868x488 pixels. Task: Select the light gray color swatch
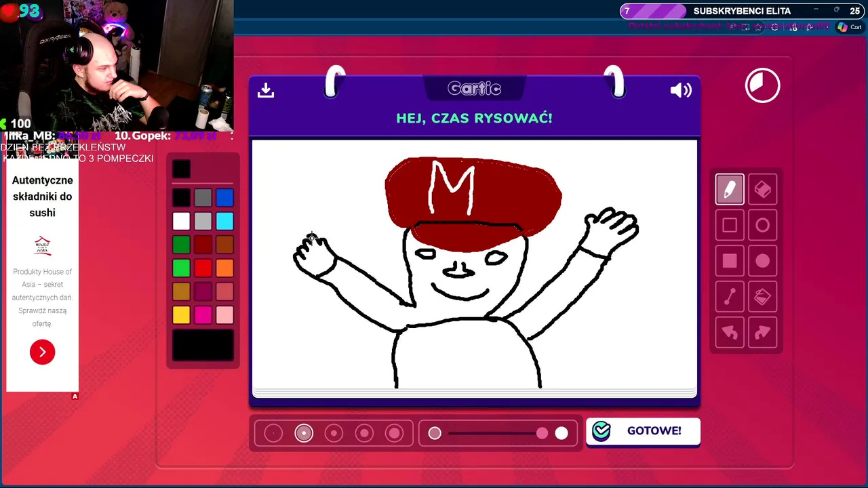pos(203,221)
